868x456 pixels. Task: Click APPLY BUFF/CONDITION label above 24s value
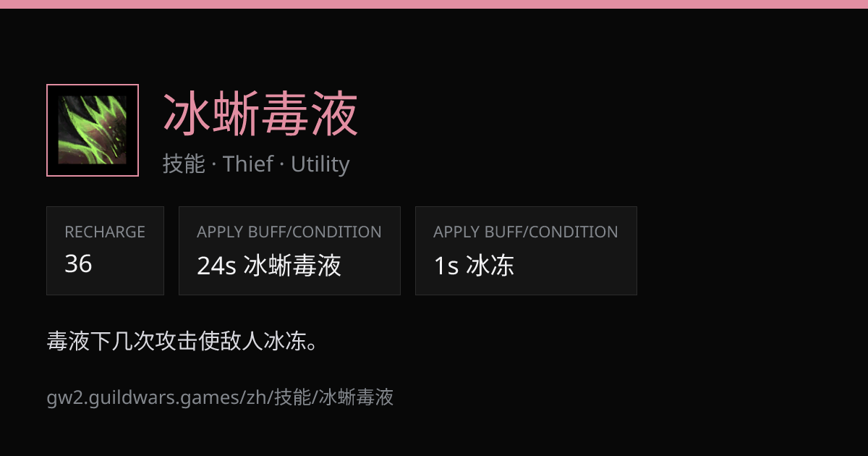(x=289, y=232)
